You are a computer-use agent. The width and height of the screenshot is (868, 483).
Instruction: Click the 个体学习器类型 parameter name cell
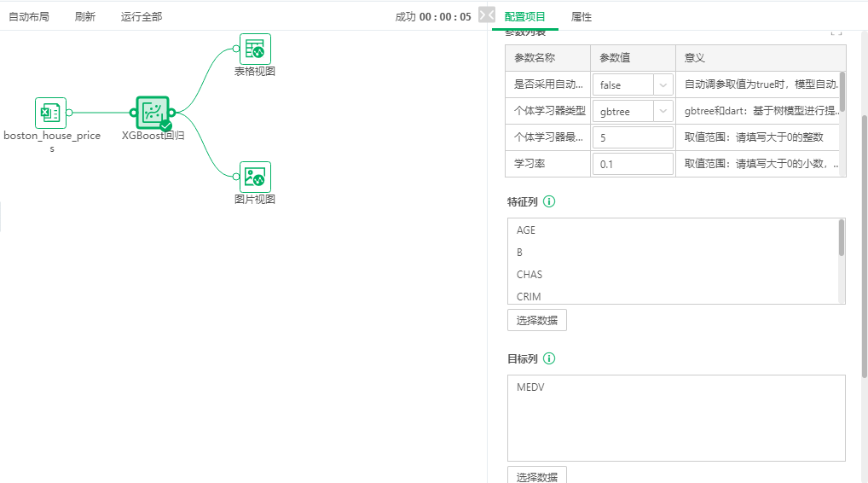(x=548, y=111)
